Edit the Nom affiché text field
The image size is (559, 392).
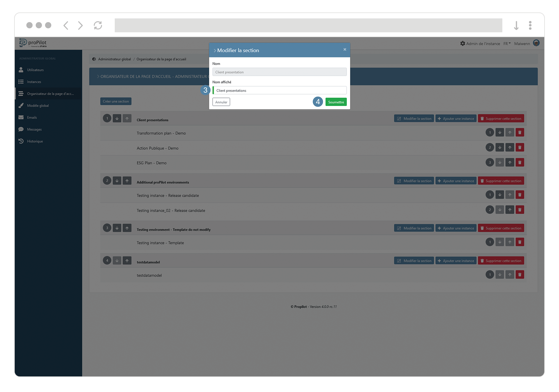pyautogui.click(x=279, y=90)
